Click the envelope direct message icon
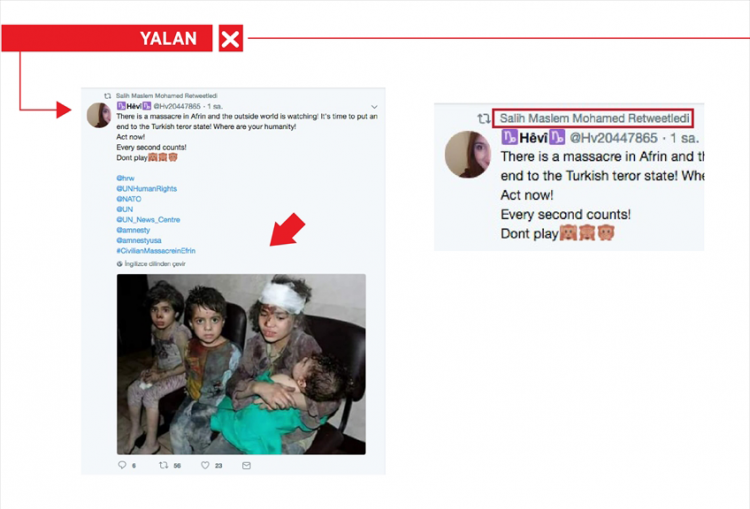This screenshot has height=509, width=750. pyautogui.click(x=246, y=465)
